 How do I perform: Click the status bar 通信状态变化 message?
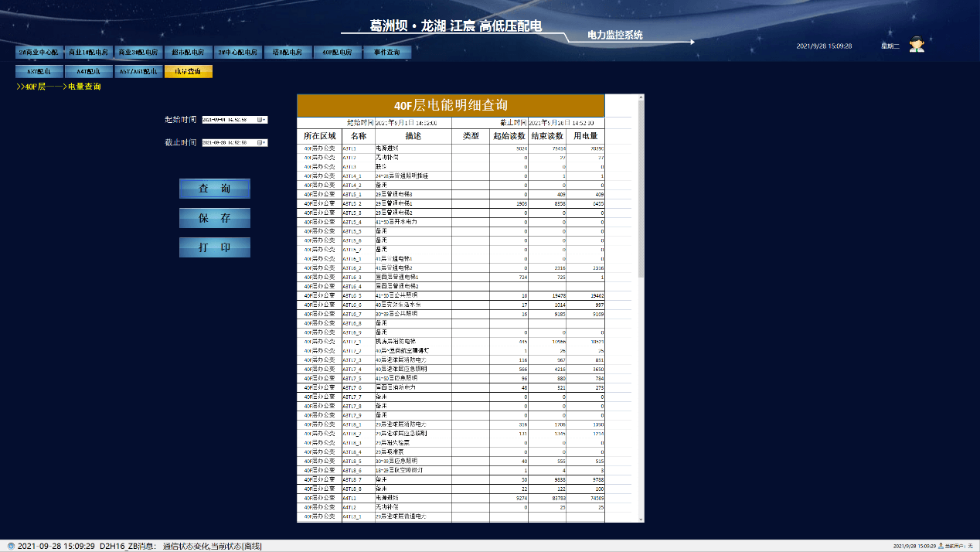coord(212,546)
